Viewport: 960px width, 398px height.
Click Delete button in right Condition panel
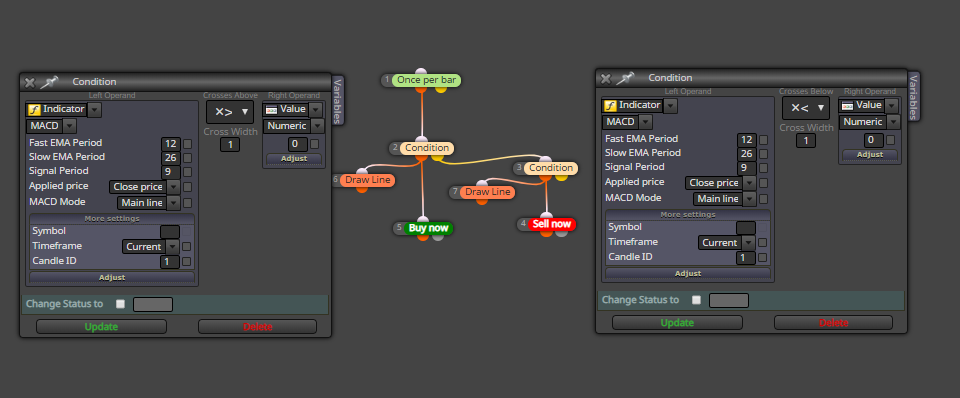click(x=833, y=323)
